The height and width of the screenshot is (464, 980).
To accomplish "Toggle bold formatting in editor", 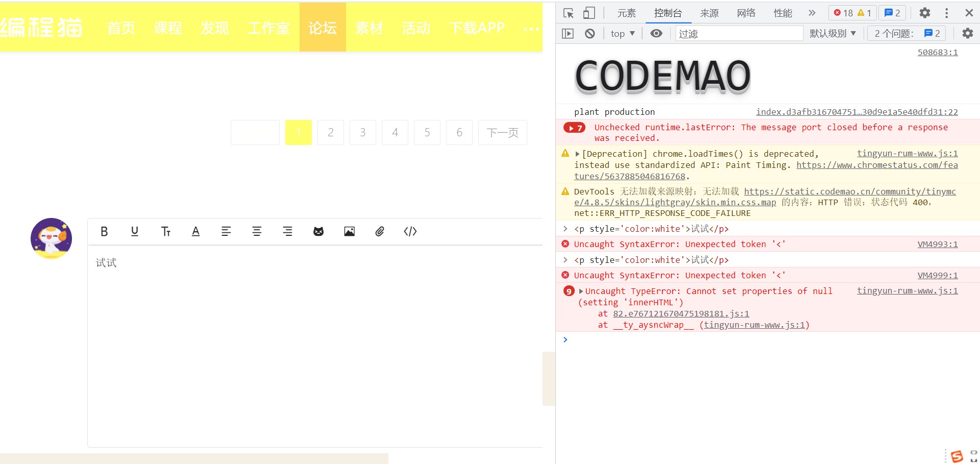I will (104, 232).
